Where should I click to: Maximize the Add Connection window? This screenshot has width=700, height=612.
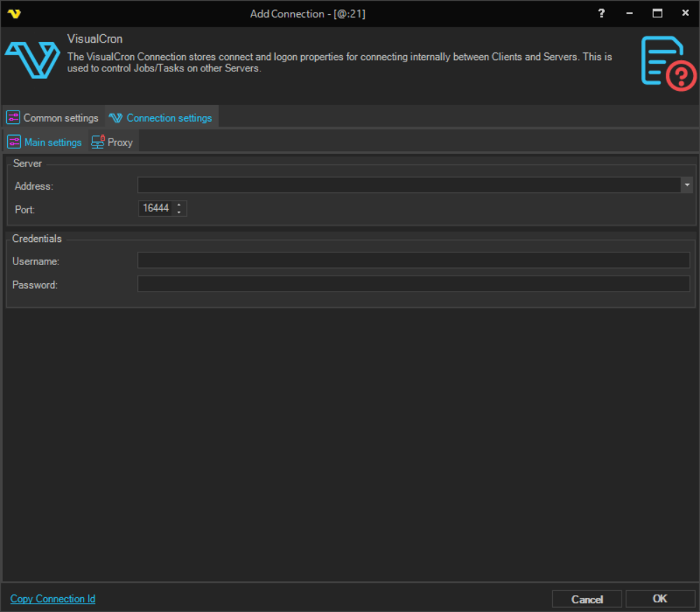(657, 13)
